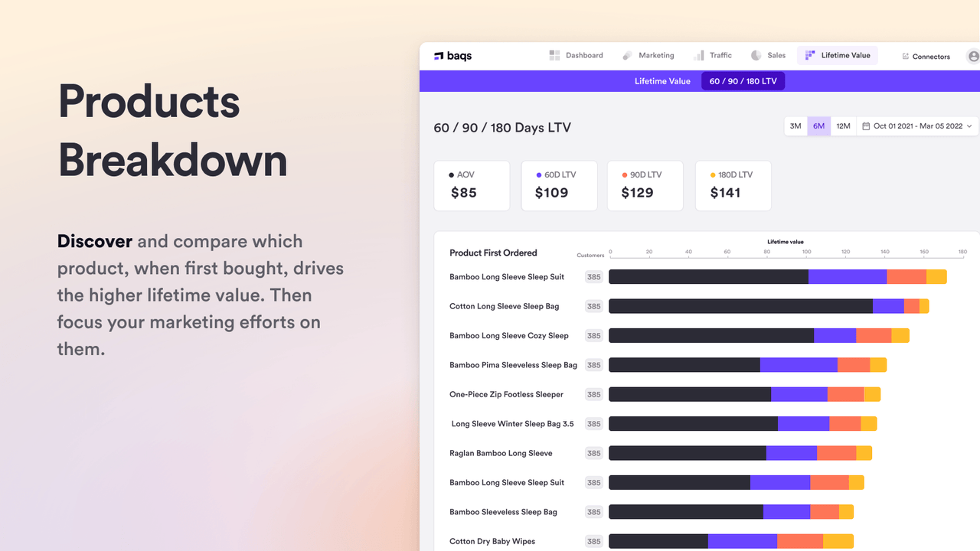Click the Customers column label
This screenshot has width=980, height=551.
(x=590, y=256)
